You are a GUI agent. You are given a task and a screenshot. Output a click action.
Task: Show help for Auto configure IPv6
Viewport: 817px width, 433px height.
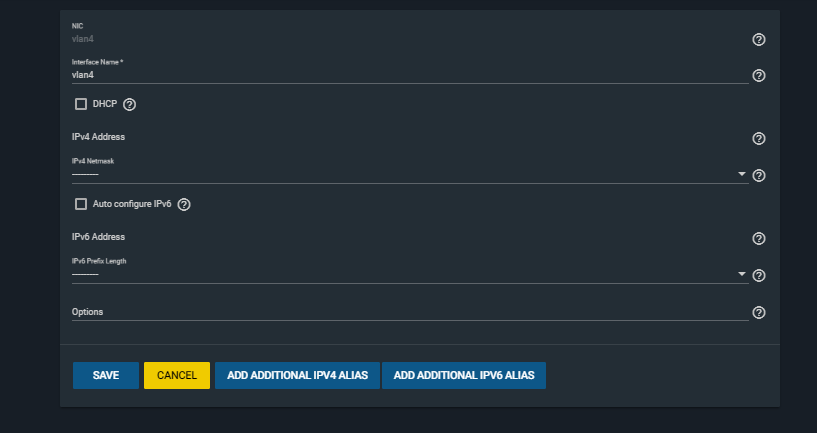click(x=184, y=204)
